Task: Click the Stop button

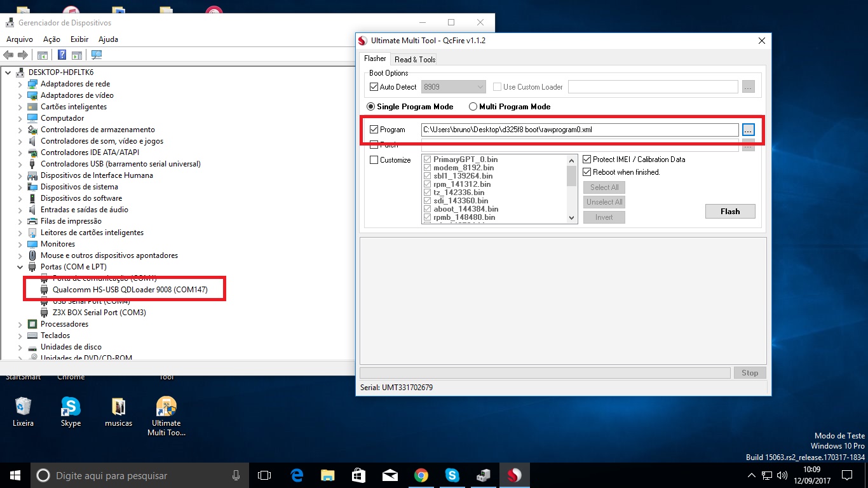Action: coord(750,373)
